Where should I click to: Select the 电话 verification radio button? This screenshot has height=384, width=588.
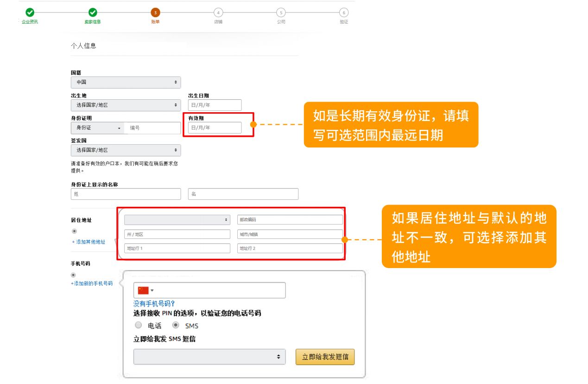click(138, 326)
